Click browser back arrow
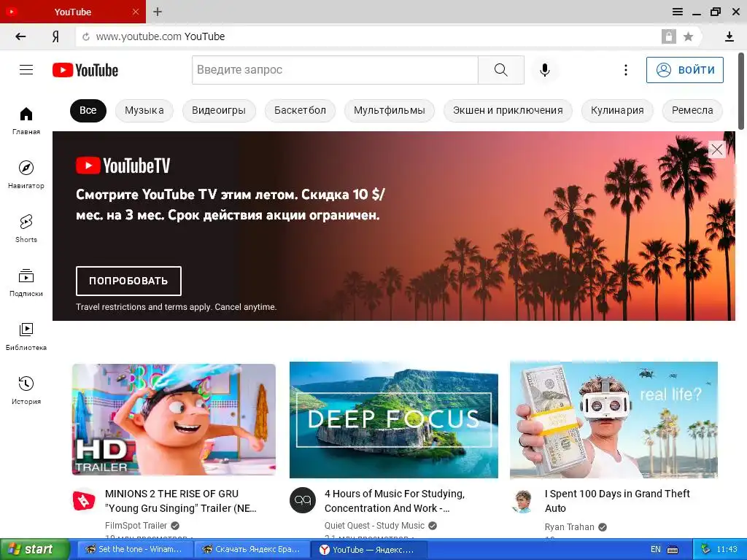The height and width of the screenshot is (560, 747). tap(20, 36)
